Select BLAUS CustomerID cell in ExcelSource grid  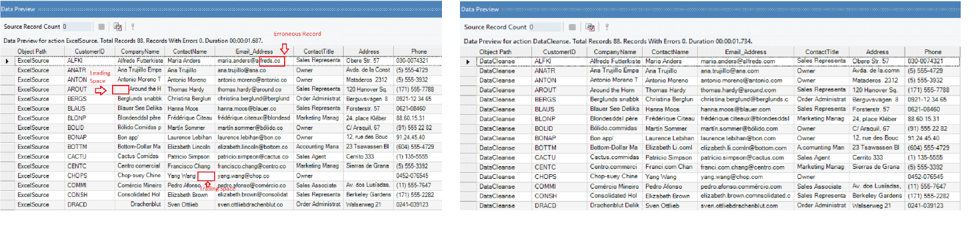coord(91,108)
